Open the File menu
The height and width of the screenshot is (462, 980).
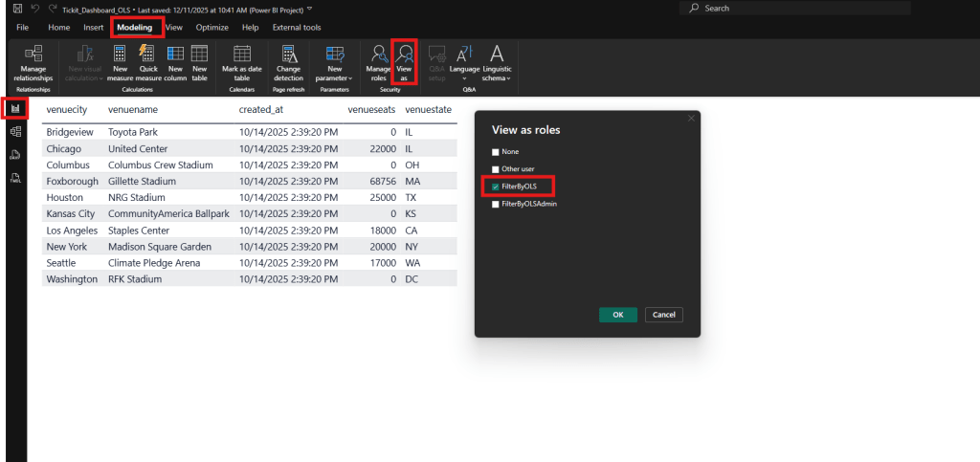pyautogui.click(x=22, y=28)
